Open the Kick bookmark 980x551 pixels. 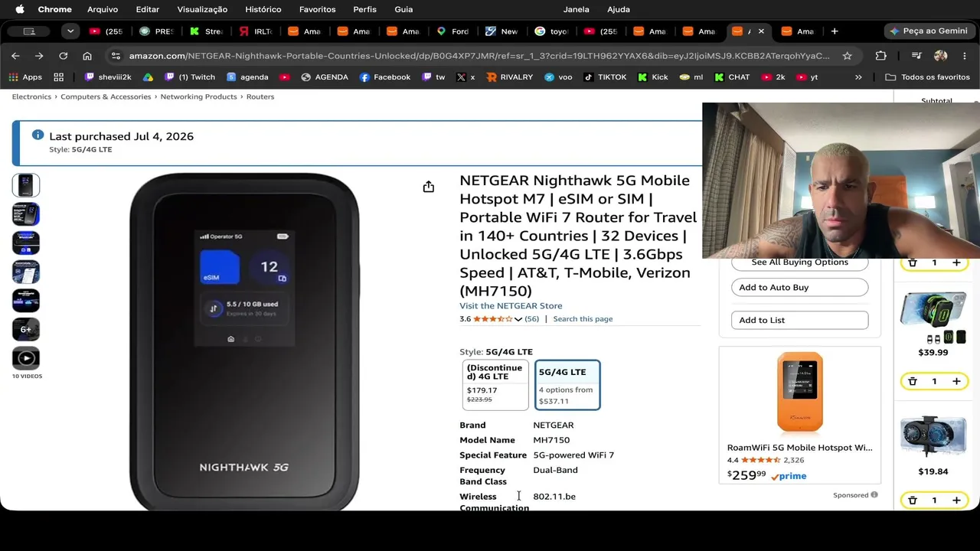tap(653, 77)
